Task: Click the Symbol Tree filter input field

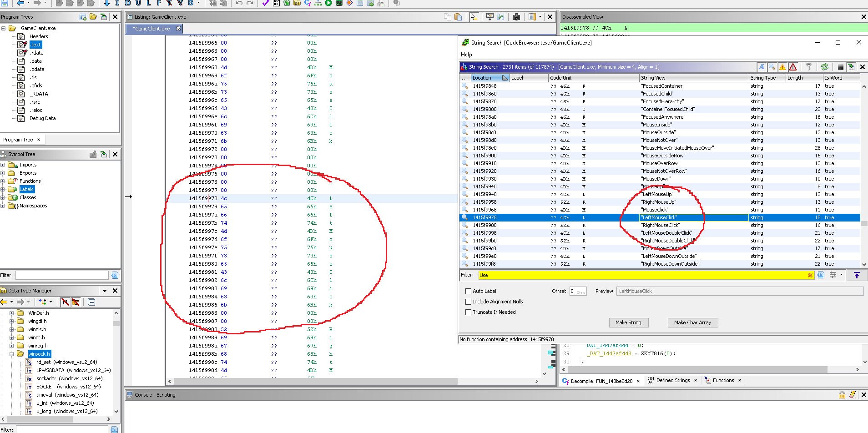Action: pos(62,275)
